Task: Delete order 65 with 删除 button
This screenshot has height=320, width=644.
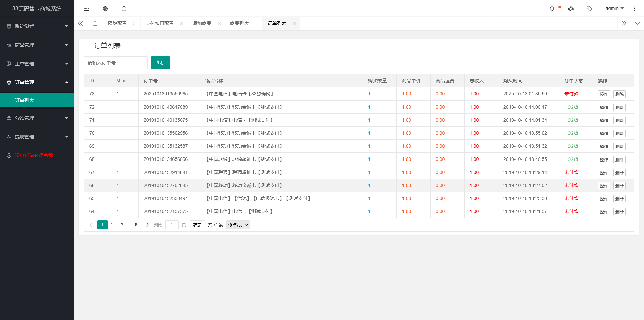Action: click(x=620, y=199)
